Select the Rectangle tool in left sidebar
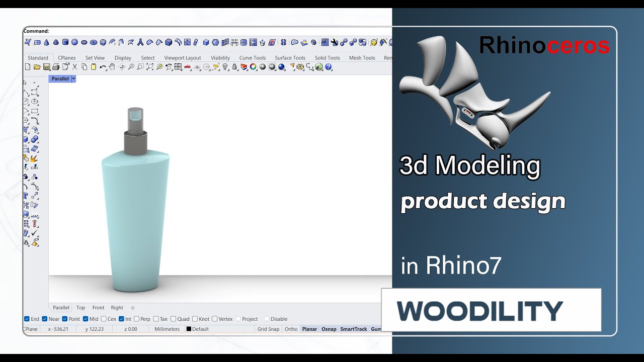This screenshot has height=362, width=644. click(x=35, y=111)
